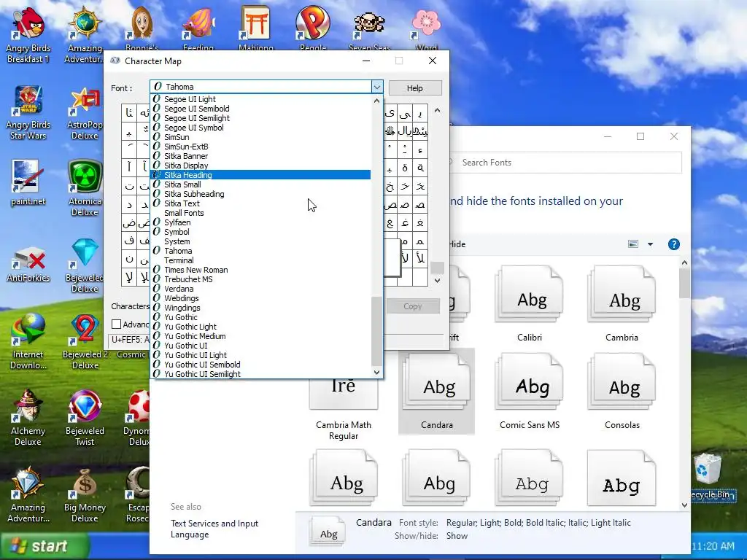Select the Consolas font thumbnail

pyautogui.click(x=622, y=392)
